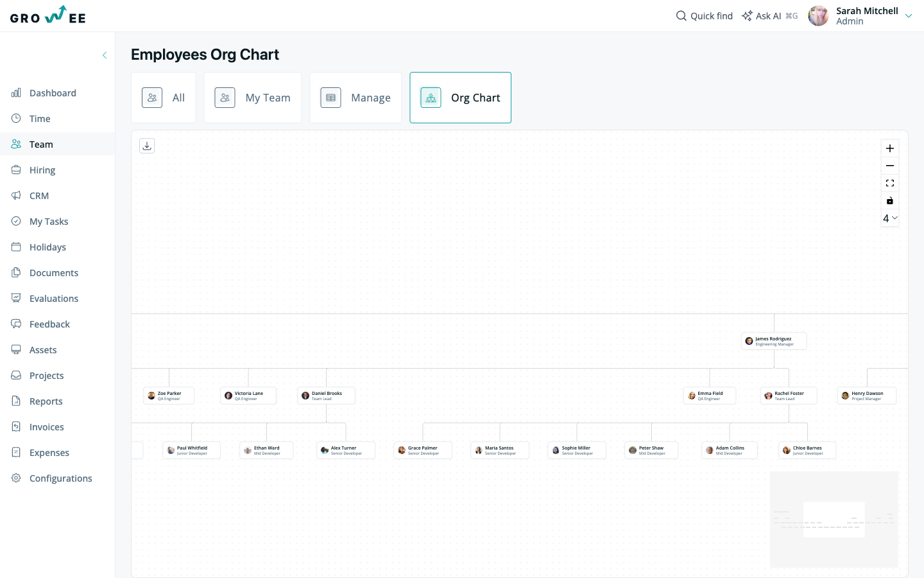Switch to the My Team tab

253,98
